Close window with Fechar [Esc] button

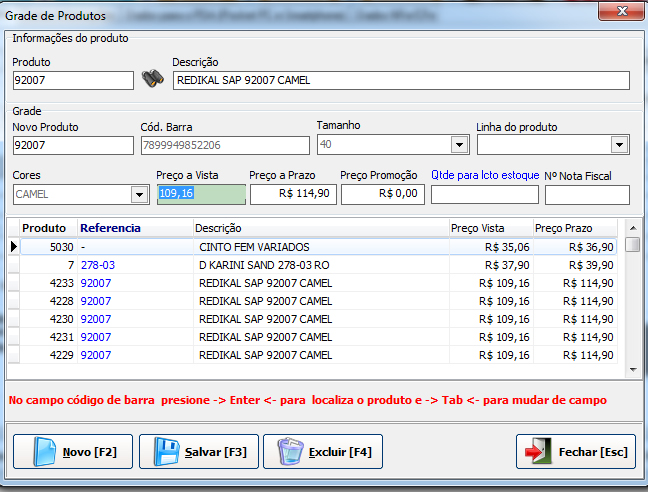(x=575, y=452)
